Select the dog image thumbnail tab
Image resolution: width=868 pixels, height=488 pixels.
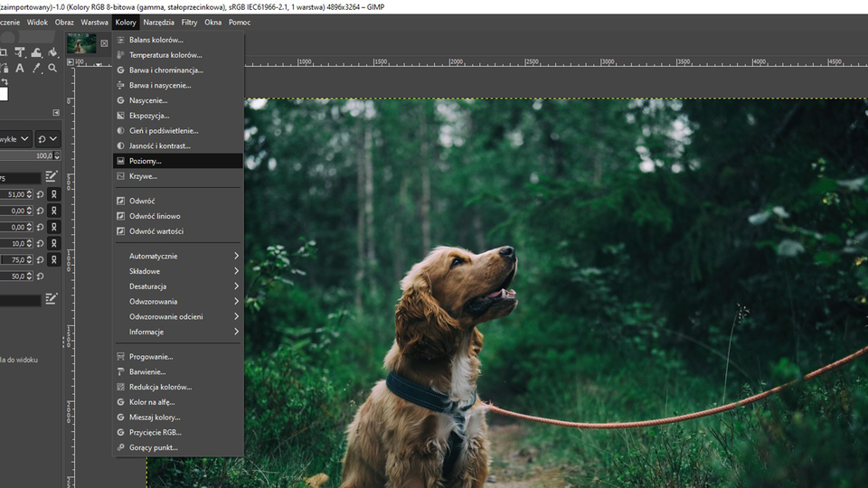81,43
